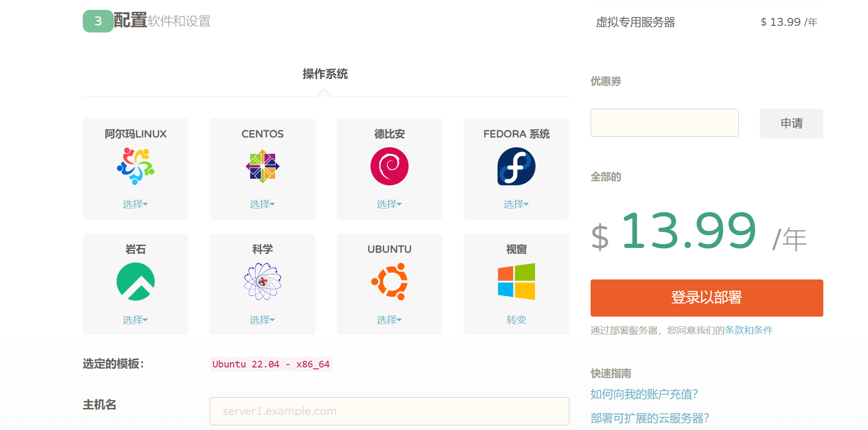The width and height of the screenshot is (868, 430).
Task: Click the 转变 link under 视窗
Action: (516, 320)
